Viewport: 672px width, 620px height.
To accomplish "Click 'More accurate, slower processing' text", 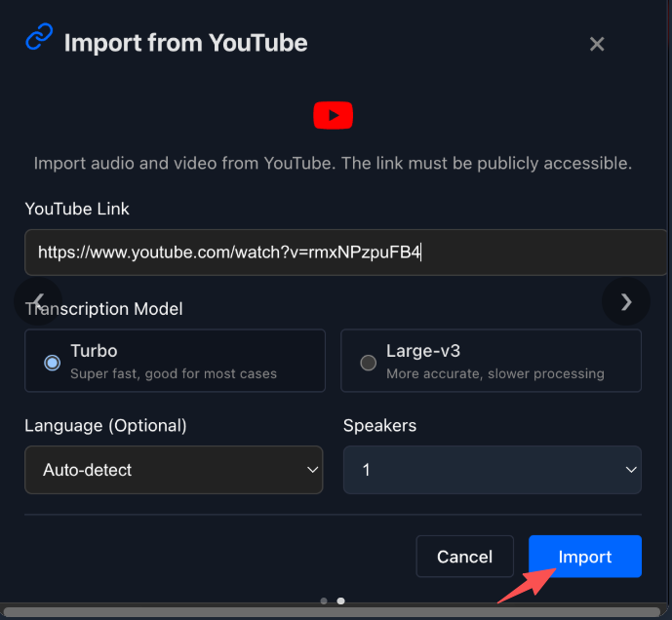I will (x=495, y=373).
